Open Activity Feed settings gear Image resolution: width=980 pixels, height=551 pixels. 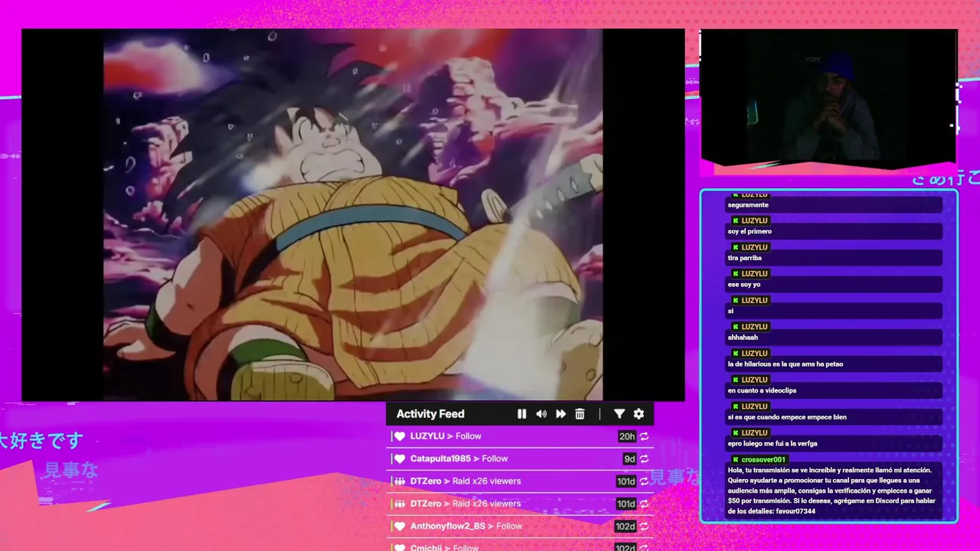pos(639,414)
